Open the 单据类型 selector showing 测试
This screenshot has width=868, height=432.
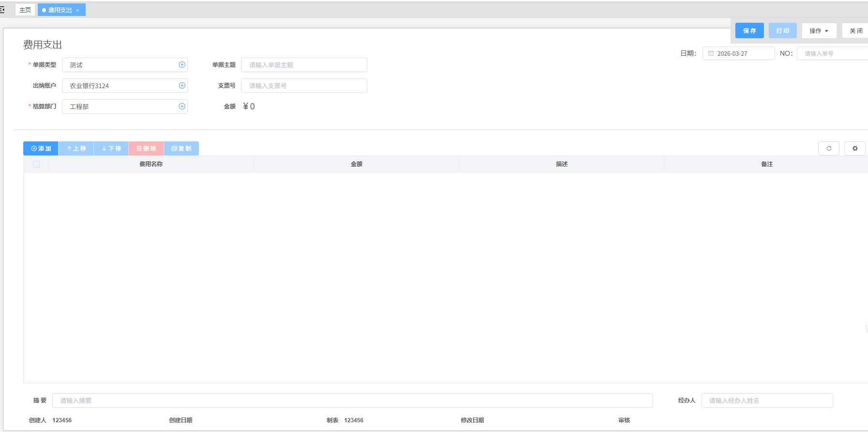(x=121, y=65)
